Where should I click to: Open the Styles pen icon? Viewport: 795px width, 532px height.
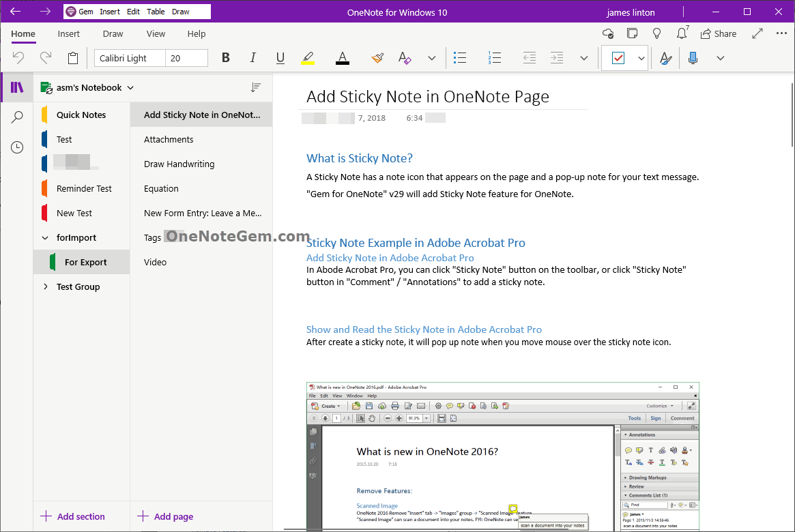coord(666,58)
